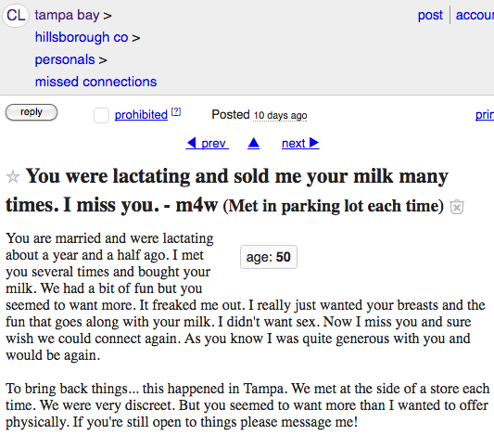Go up with the triangle arrow icon

click(254, 143)
